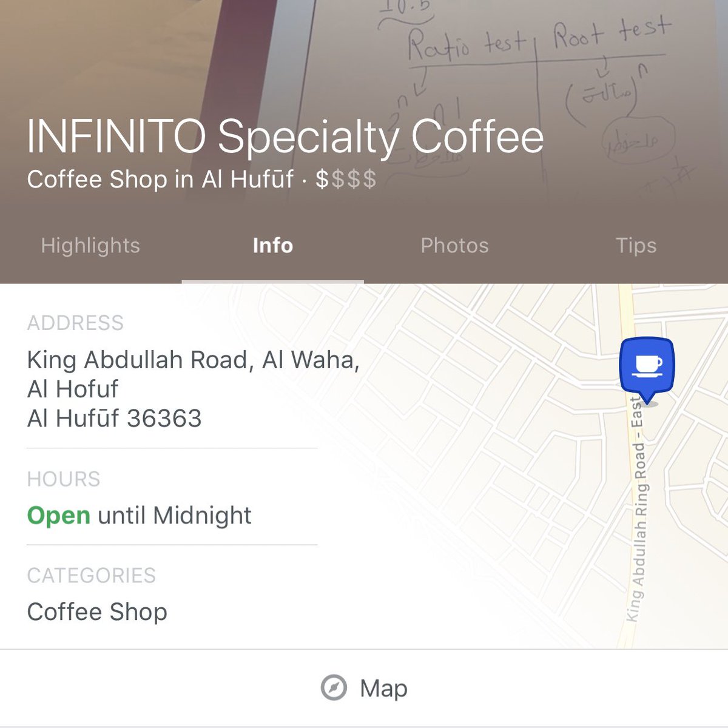Tap the Al Hufūf 36363 postal line
Image resolution: width=728 pixels, height=728 pixels.
[x=114, y=418]
